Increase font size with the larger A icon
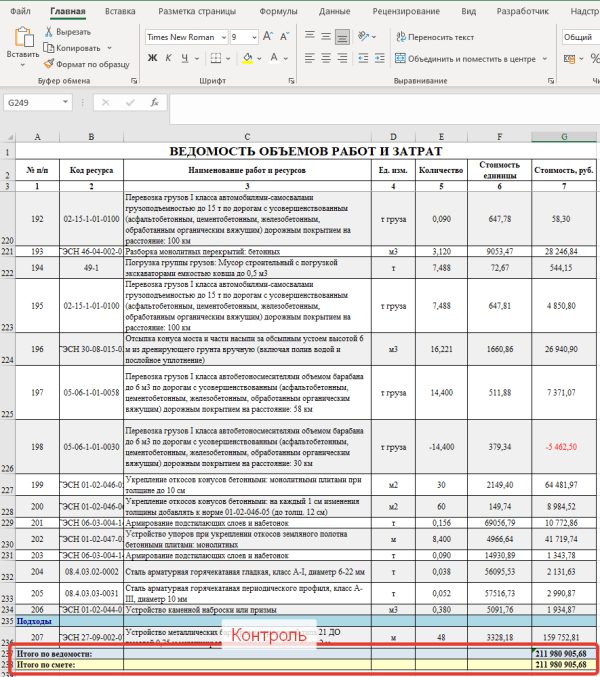 pyautogui.click(x=270, y=36)
